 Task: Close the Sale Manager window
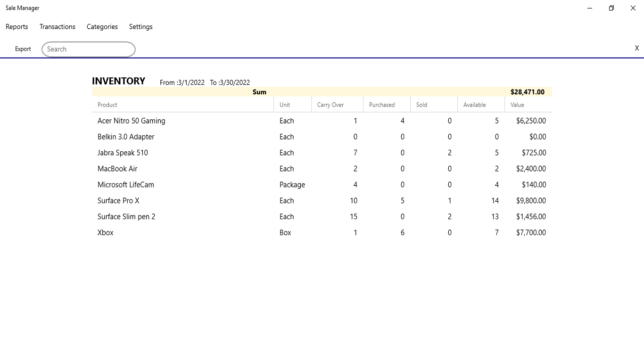[x=633, y=8]
